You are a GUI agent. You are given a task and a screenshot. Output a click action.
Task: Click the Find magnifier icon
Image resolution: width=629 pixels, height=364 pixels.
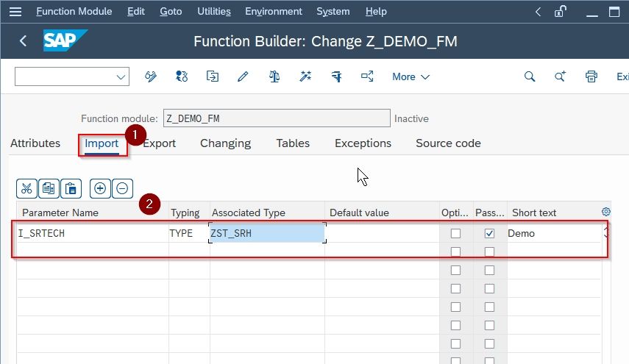(x=530, y=76)
